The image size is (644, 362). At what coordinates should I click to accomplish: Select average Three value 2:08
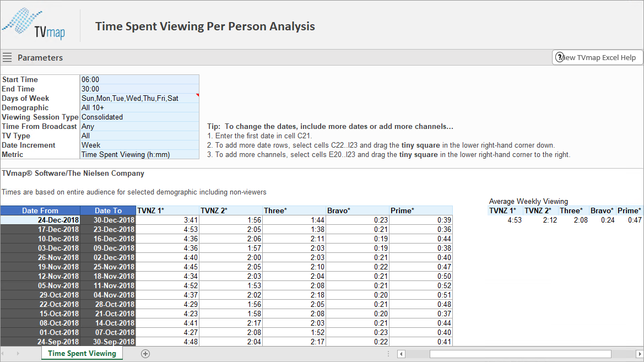(x=574, y=220)
